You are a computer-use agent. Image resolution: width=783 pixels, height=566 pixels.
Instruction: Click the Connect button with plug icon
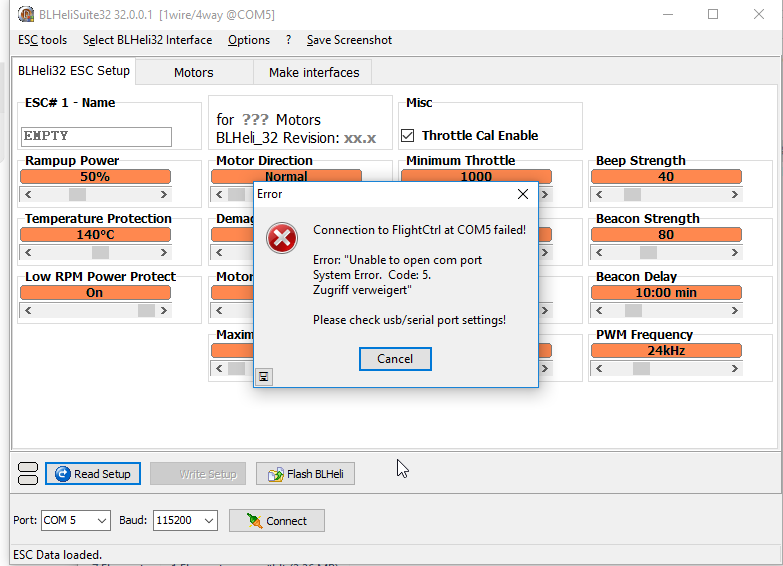[276, 521]
